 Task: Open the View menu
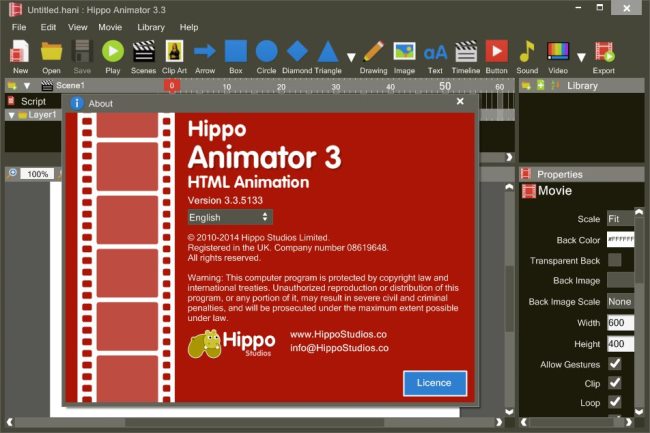pos(78,27)
